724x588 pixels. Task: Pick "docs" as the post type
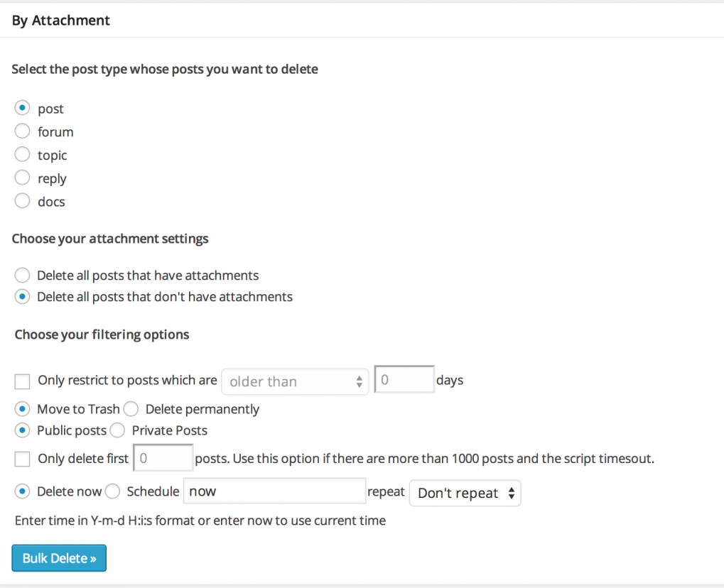coord(21,201)
